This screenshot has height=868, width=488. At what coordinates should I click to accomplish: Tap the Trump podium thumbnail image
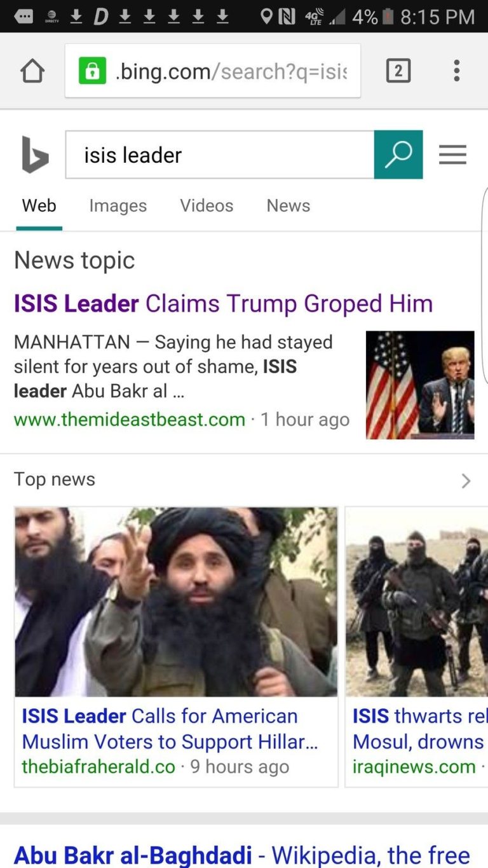coord(420,385)
